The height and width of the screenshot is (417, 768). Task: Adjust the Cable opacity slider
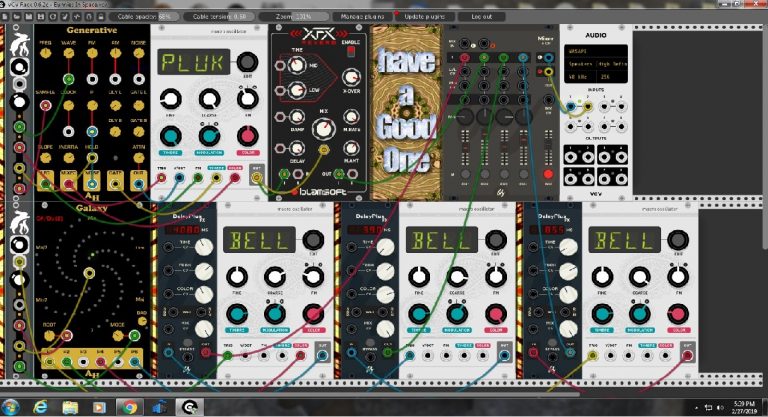(144, 16)
